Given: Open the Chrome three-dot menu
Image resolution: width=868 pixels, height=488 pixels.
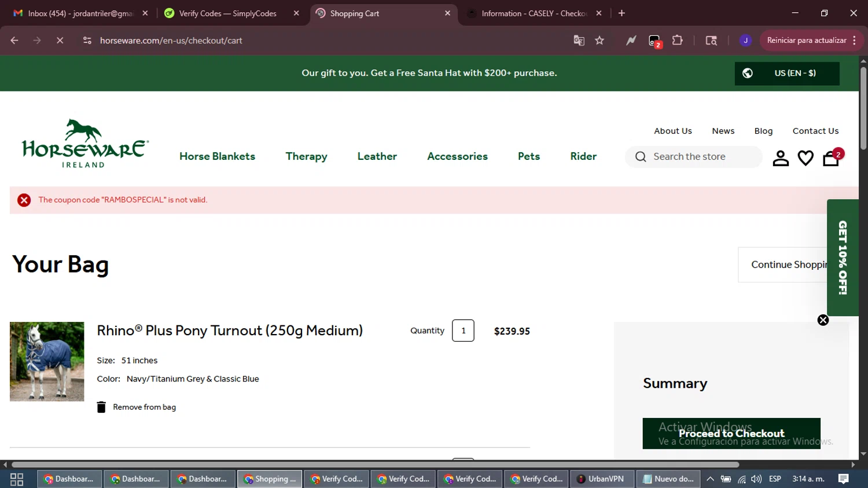Looking at the screenshot, I should click(855, 41).
